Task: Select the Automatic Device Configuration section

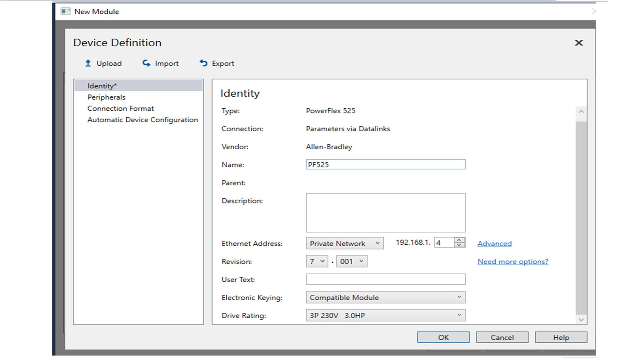Action: point(142,119)
